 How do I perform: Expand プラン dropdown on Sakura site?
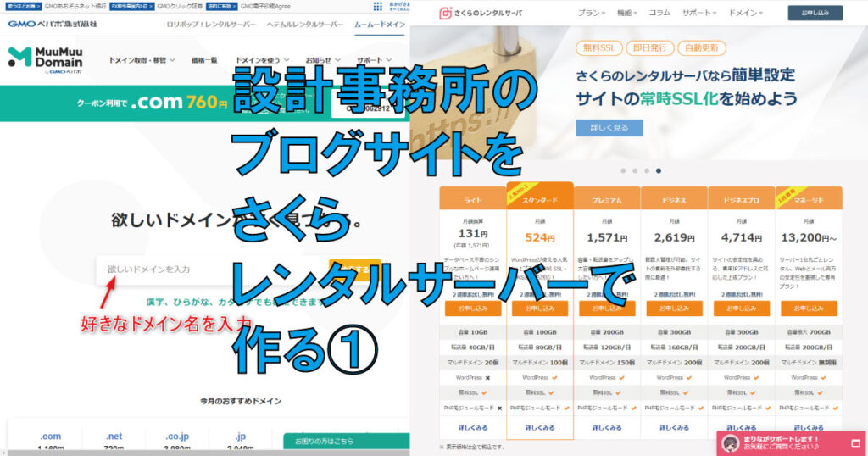pos(591,13)
